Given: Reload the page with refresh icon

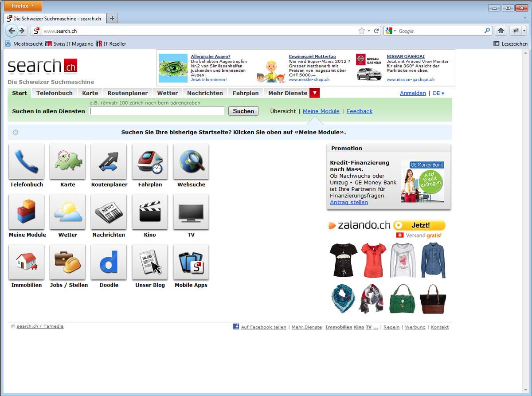Looking at the screenshot, I should click(x=377, y=31).
